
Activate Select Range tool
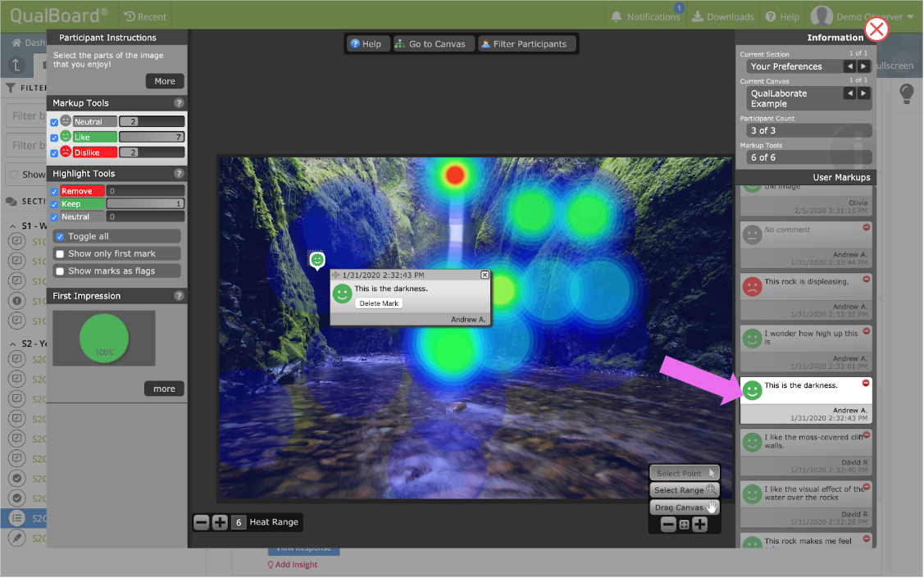pyautogui.click(x=684, y=490)
